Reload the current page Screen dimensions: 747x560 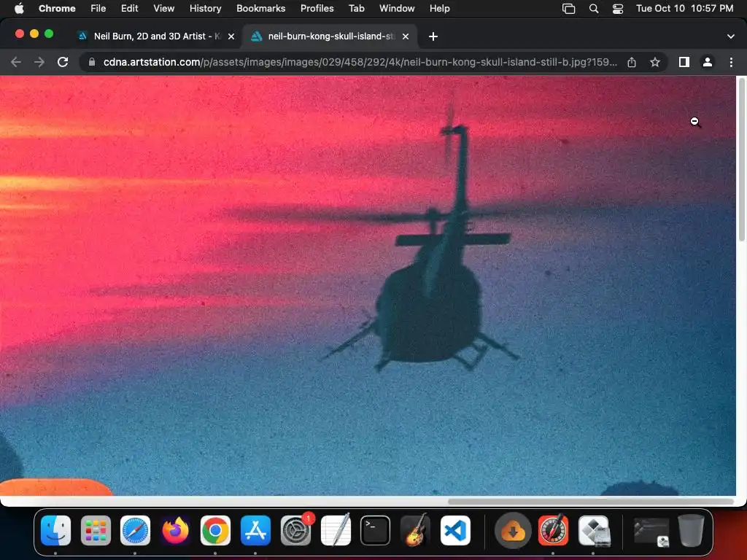(63, 62)
